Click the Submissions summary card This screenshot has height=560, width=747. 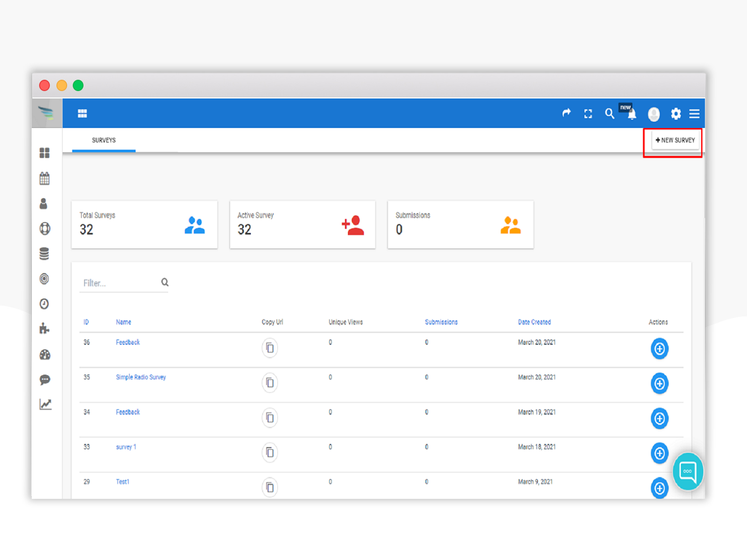[460, 224]
